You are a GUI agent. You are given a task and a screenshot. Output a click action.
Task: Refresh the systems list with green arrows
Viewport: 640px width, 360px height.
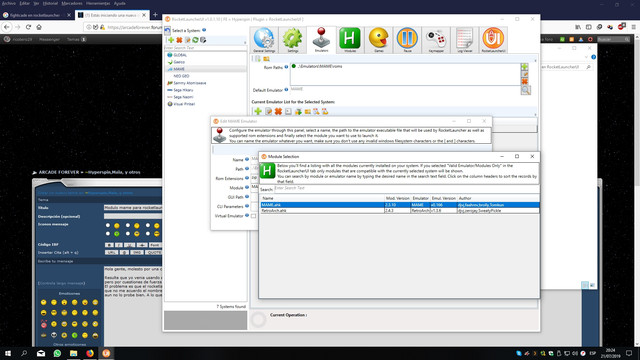pyautogui.click(x=196, y=40)
